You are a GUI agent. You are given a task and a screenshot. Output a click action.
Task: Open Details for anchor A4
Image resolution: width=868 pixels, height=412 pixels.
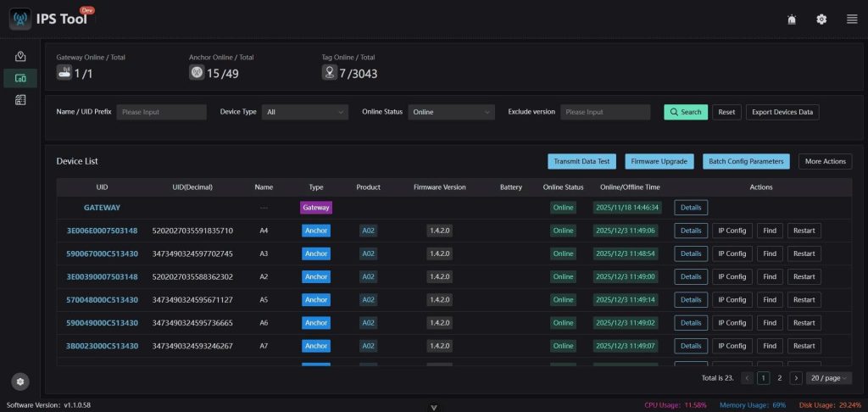tap(691, 231)
